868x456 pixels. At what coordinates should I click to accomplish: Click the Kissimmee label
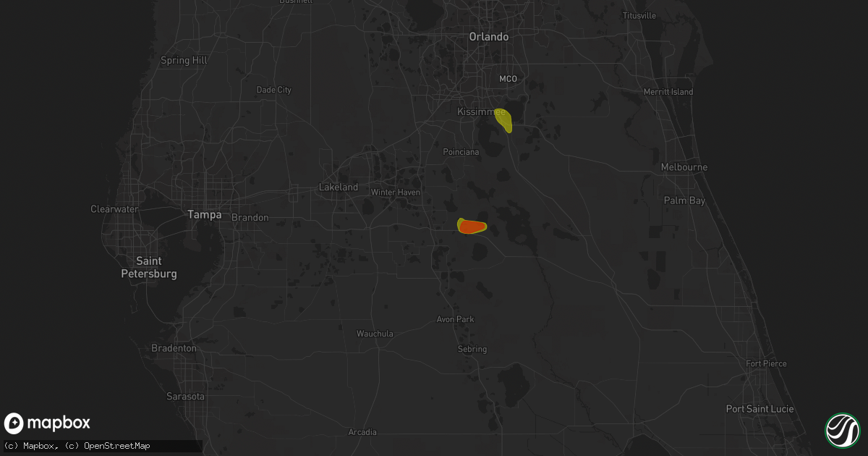pos(480,112)
